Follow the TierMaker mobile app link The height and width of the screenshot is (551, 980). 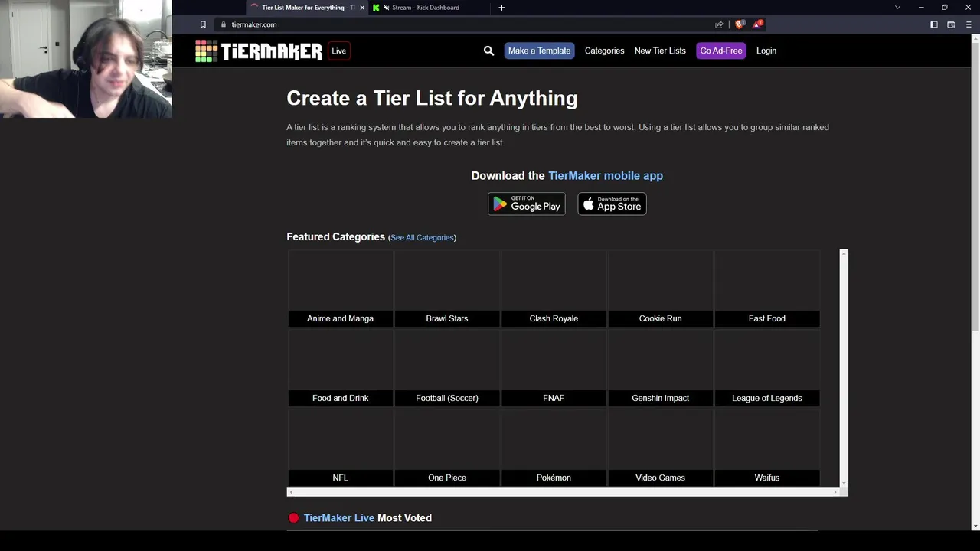click(x=606, y=175)
